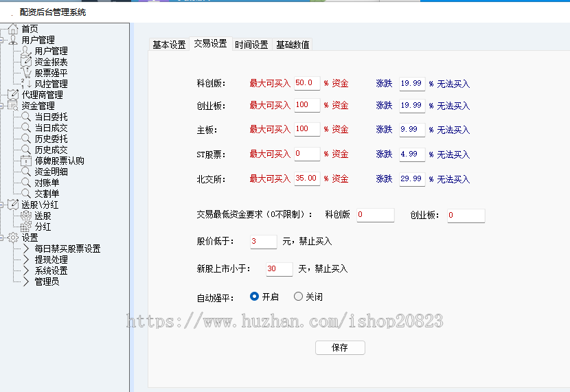570x392 pixels.
Task: Click the gift icon beside 送股
Action: [26, 216]
